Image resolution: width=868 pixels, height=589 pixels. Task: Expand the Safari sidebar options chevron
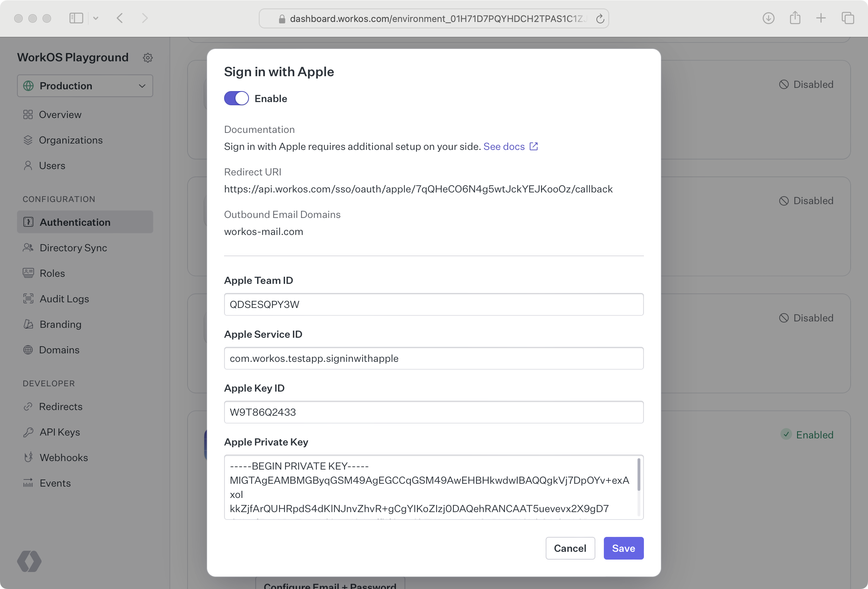pyautogui.click(x=96, y=18)
